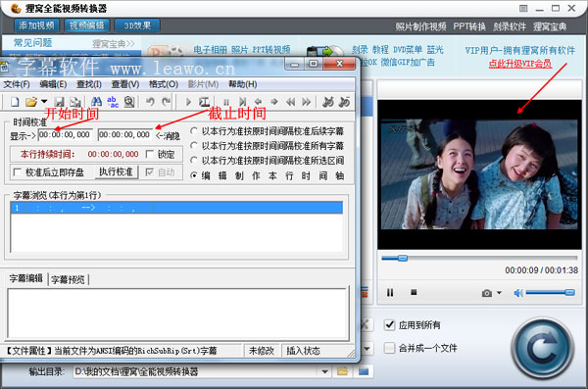Start conversion with big round button
The width and height of the screenshot is (588, 389).
tap(542, 349)
